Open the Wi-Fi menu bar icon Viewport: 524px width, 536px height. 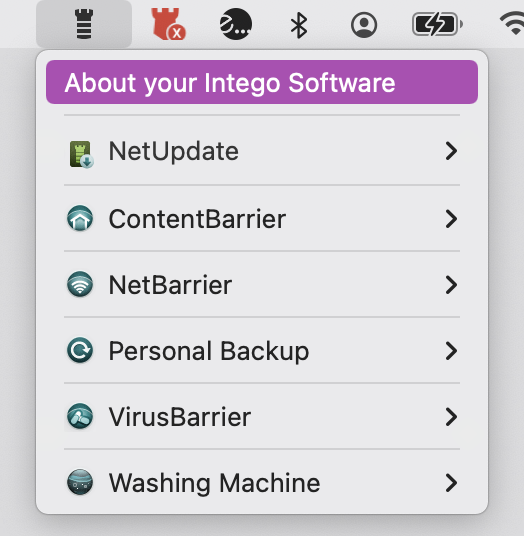(513, 24)
